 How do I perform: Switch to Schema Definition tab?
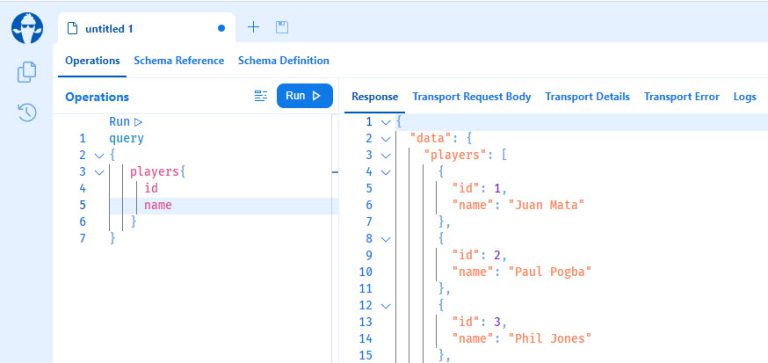tap(284, 61)
